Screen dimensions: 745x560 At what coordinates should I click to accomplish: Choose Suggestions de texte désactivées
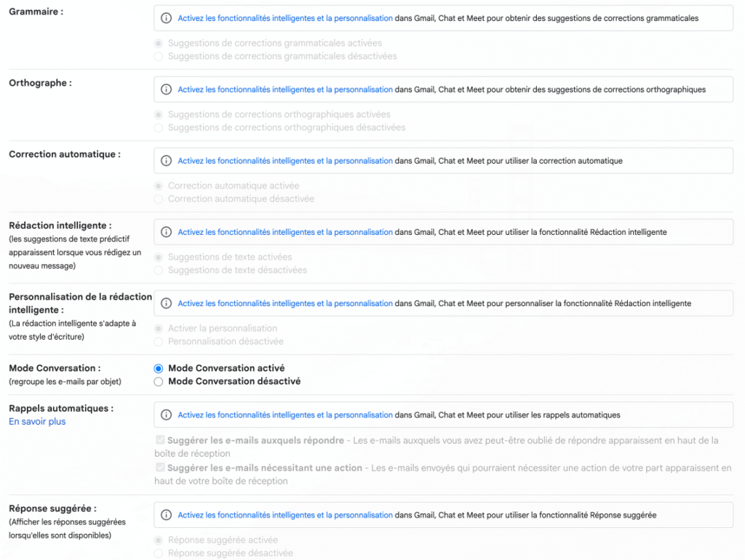coord(159,271)
